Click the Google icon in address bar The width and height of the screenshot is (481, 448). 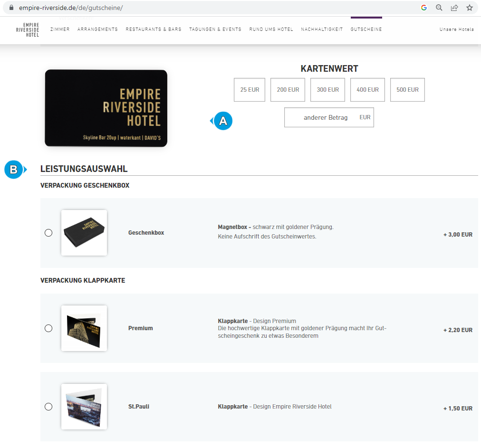(x=424, y=8)
